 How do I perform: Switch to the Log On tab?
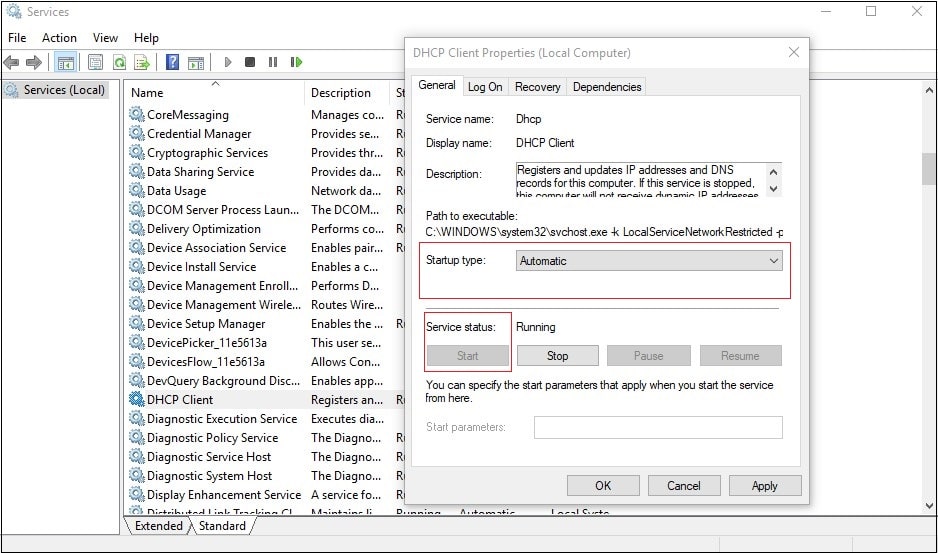[x=485, y=87]
